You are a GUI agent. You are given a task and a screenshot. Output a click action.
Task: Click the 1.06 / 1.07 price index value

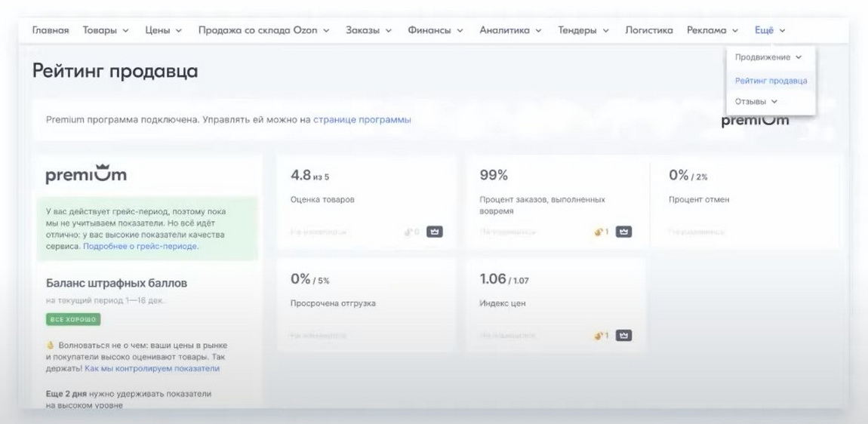point(503,279)
